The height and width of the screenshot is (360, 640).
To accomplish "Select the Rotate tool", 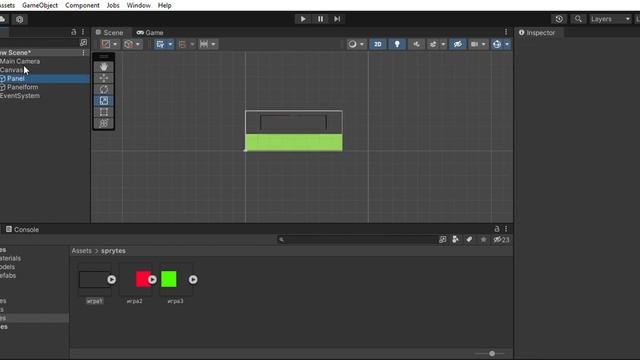I will point(104,89).
